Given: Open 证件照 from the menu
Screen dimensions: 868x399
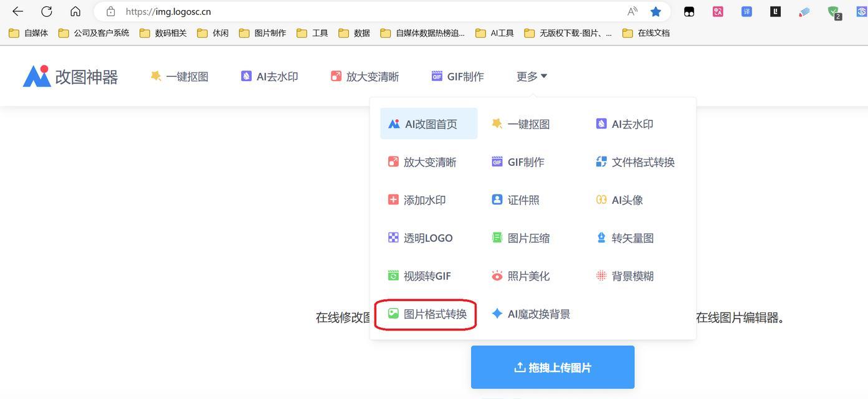Looking at the screenshot, I should tap(515, 200).
